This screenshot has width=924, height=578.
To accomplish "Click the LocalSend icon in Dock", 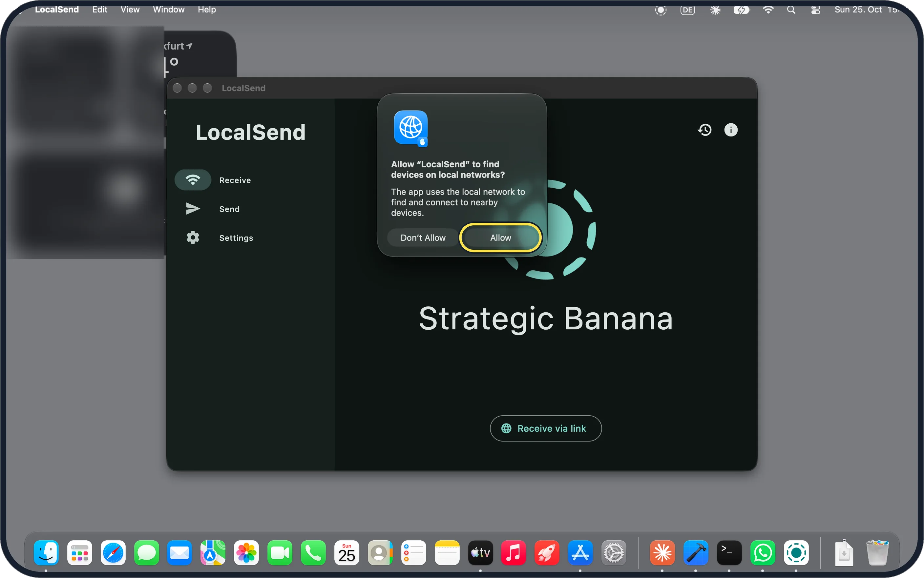I will click(x=796, y=553).
